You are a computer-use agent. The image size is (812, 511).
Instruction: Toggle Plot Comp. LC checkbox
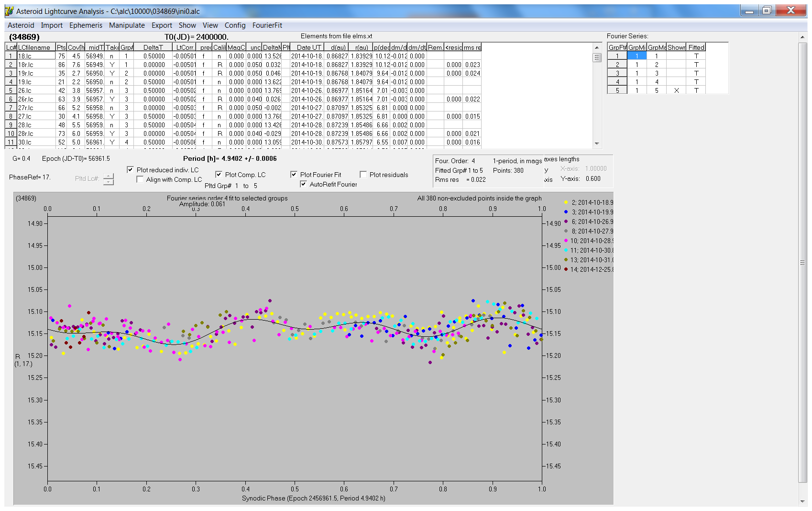pos(219,175)
